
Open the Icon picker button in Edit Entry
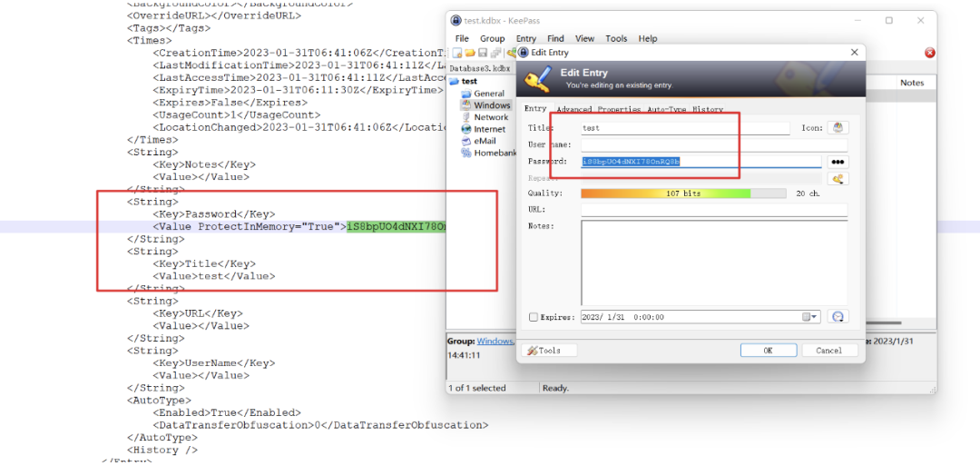[x=838, y=127]
